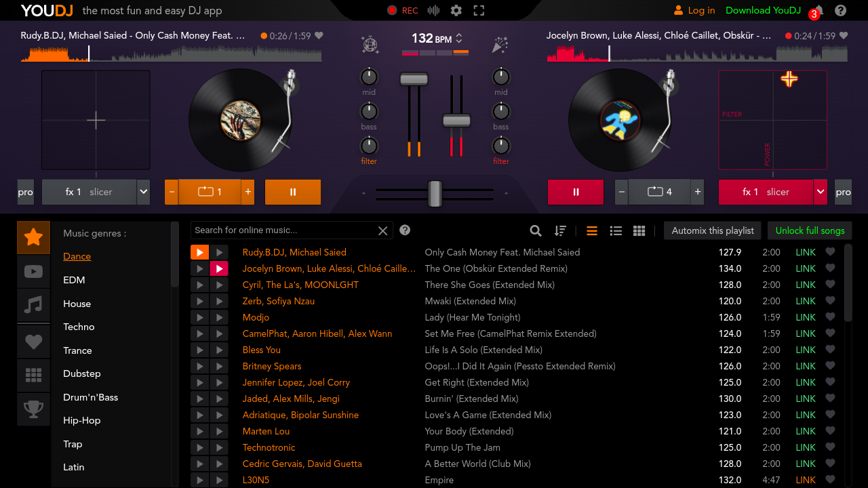Switch playlist view to grid layout

tap(638, 230)
